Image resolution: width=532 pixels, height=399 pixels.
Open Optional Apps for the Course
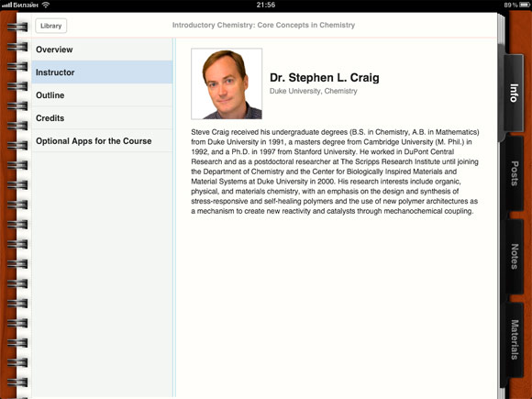coord(102,141)
